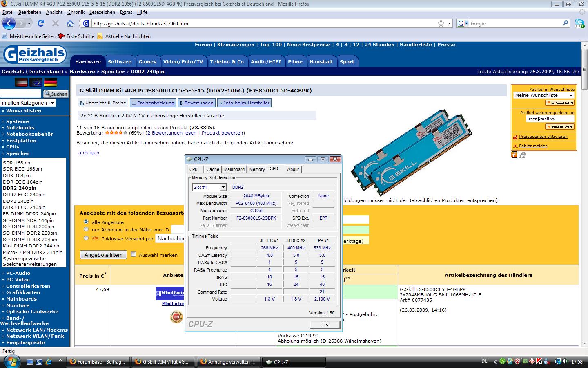Select the German flag in Geizhals sidebar
The height and width of the screenshot is (368, 588).
pos(51,82)
